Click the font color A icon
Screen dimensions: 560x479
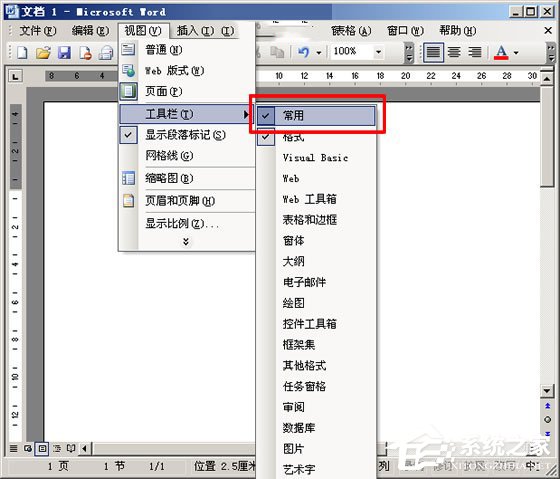point(501,53)
